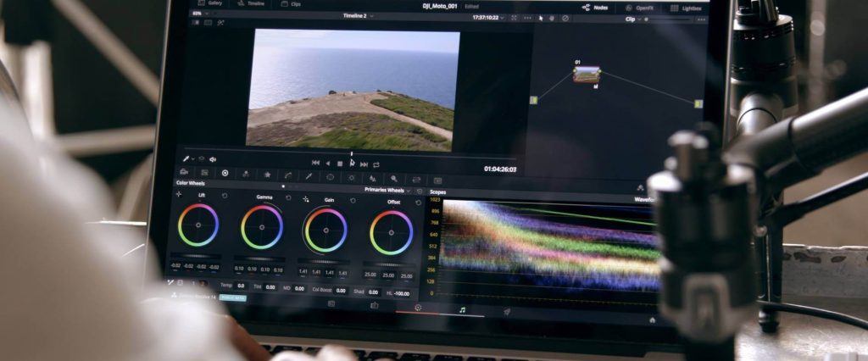Select the Color Wheels palette icon
Image resolution: width=868 pixels, height=361 pixels.
coord(225,173)
